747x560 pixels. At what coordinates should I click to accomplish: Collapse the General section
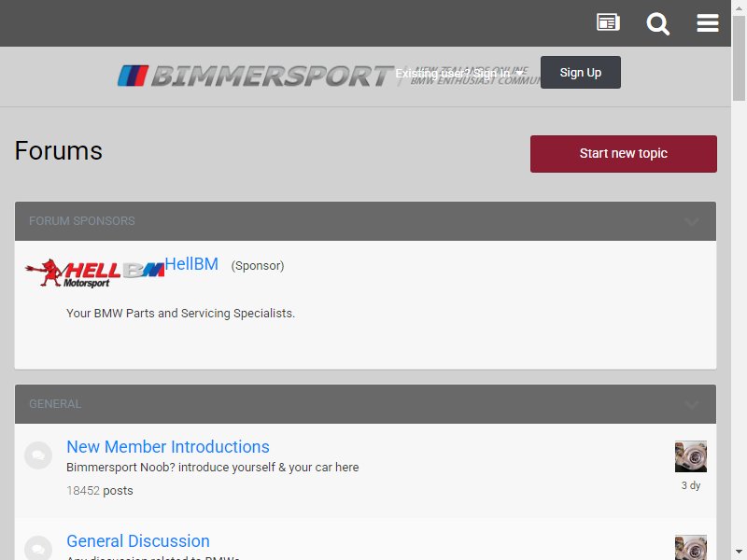coord(691,404)
